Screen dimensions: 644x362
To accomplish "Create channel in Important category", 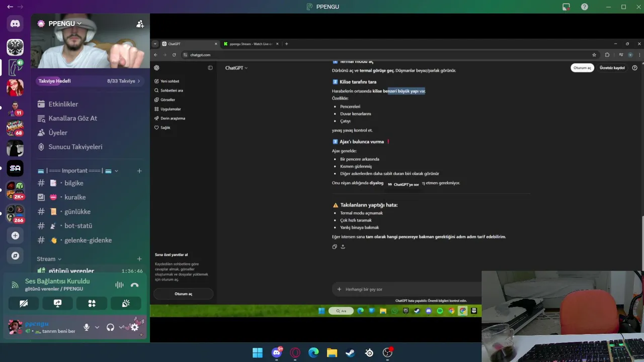I will coord(139,171).
